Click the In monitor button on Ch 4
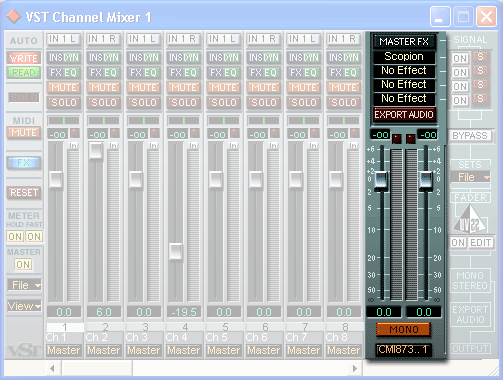Image resolution: width=503 pixels, height=380 pixels. pyautogui.click(x=193, y=146)
